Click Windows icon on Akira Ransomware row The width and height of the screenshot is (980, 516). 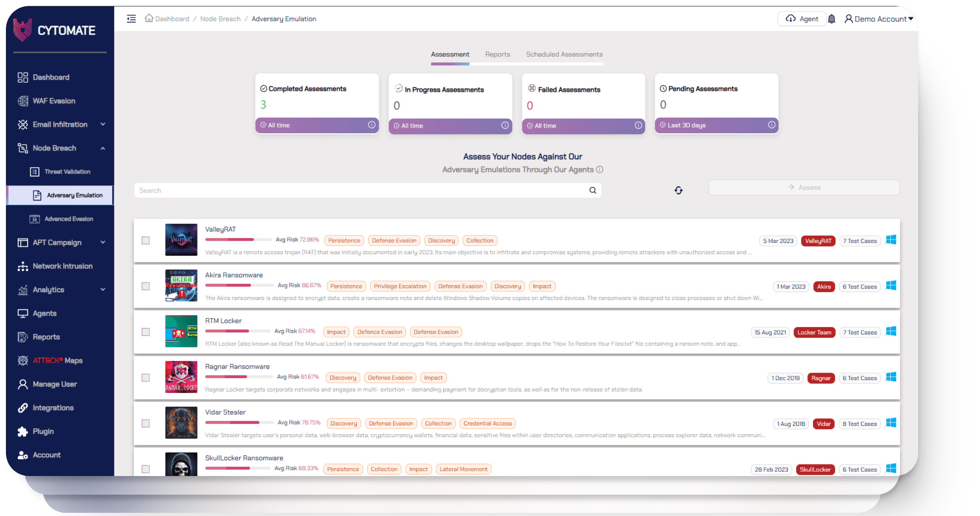coord(891,286)
